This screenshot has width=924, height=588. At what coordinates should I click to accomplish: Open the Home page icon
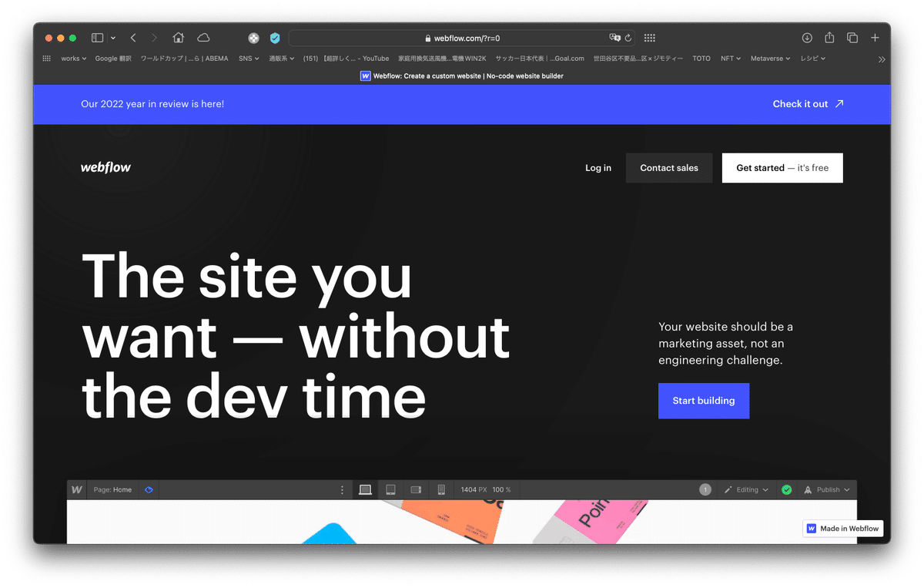(179, 38)
